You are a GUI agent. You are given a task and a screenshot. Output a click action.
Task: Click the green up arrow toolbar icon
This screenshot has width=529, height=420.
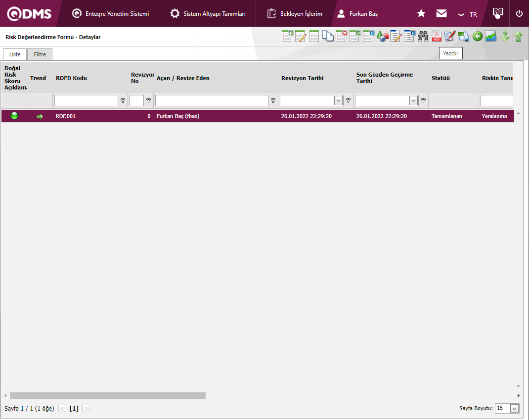tap(518, 37)
